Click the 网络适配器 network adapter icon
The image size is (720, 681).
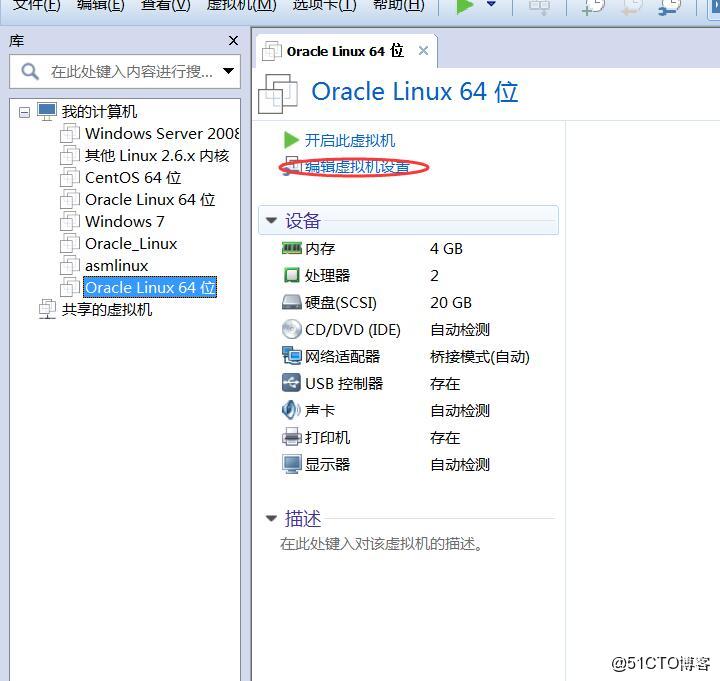292,356
